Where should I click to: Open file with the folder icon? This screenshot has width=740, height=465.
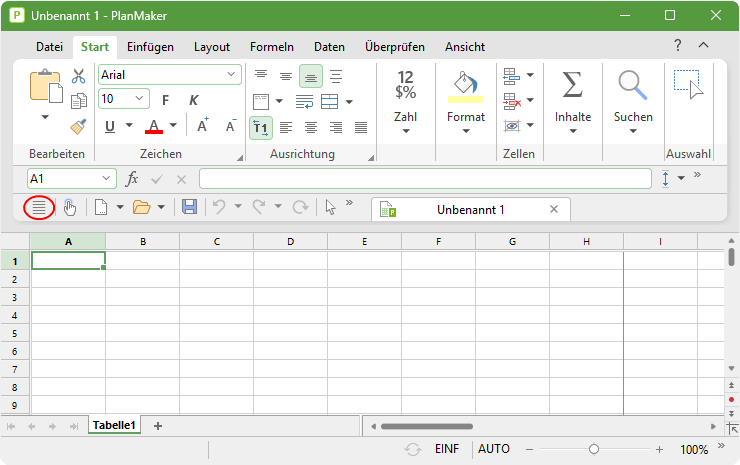click(141, 207)
